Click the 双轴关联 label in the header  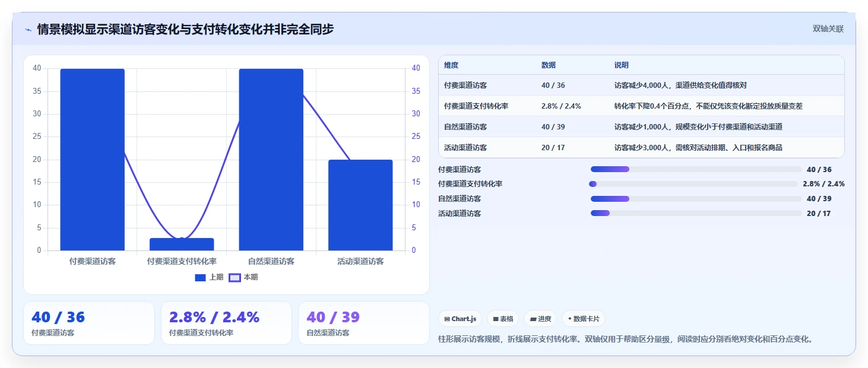(828, 28)
